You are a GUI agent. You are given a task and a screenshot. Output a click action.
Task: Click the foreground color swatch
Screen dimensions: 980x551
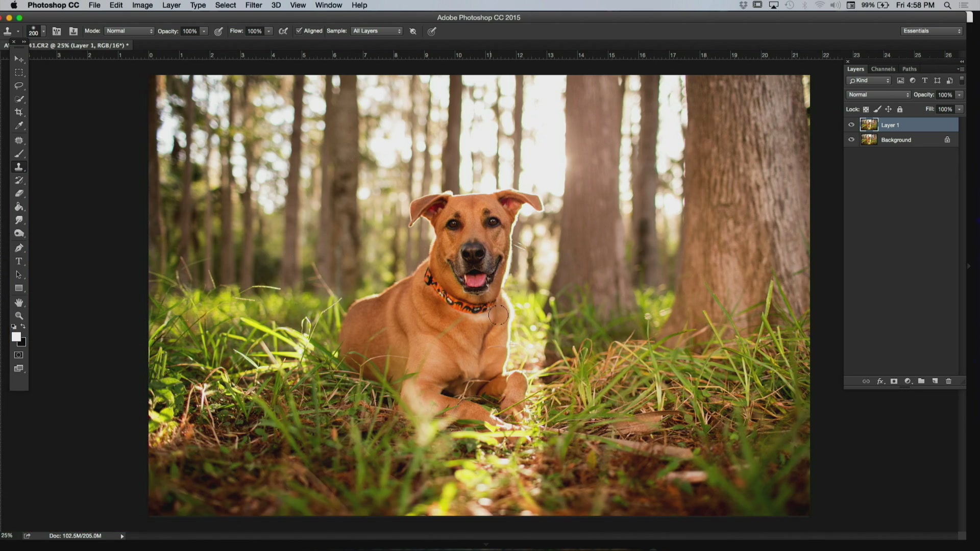click(x=16, y=337)
